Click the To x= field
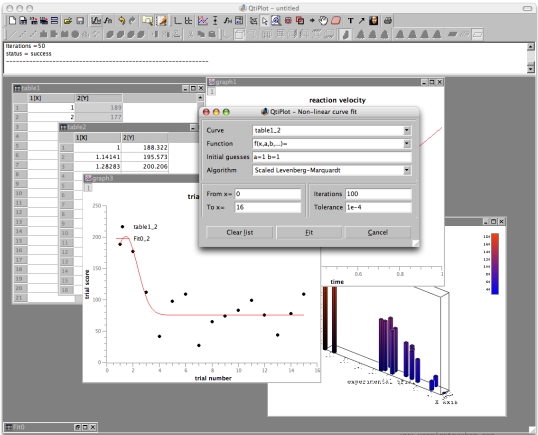Screen dimensions: 538x435 pos(268,207)
